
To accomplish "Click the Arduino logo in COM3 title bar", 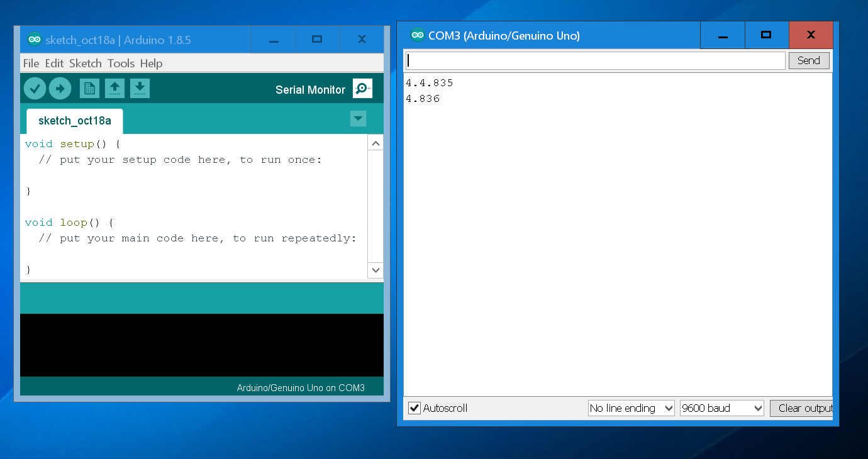I will (x=417, y=35).
